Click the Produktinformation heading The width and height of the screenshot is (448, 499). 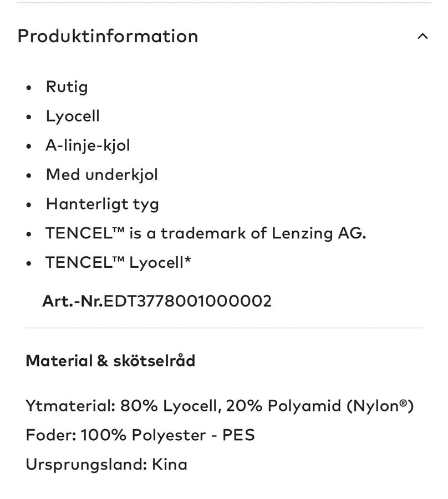[x=108, y=36]
